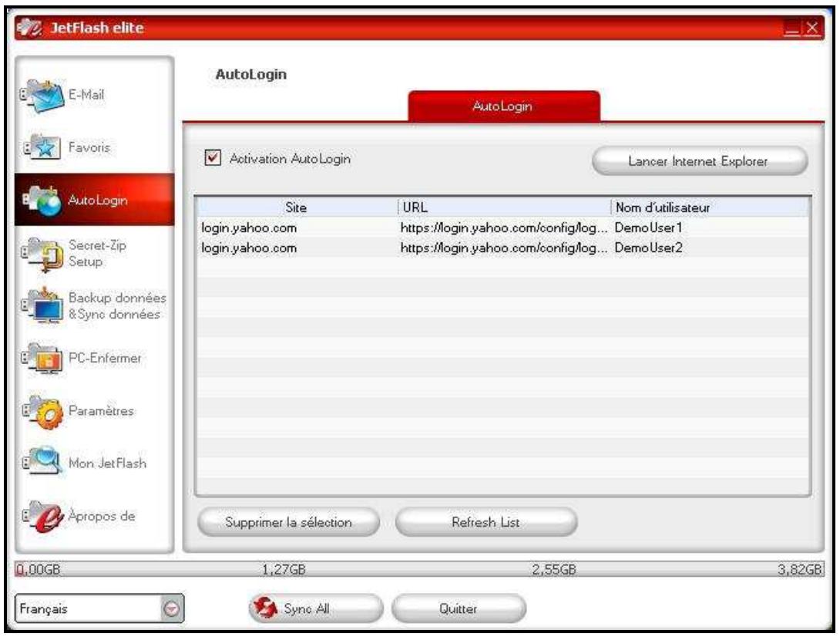The height and width of the screenshot is (637, 840).
Task: Open the Français language dropdown arrow
Action: point(171,609)
